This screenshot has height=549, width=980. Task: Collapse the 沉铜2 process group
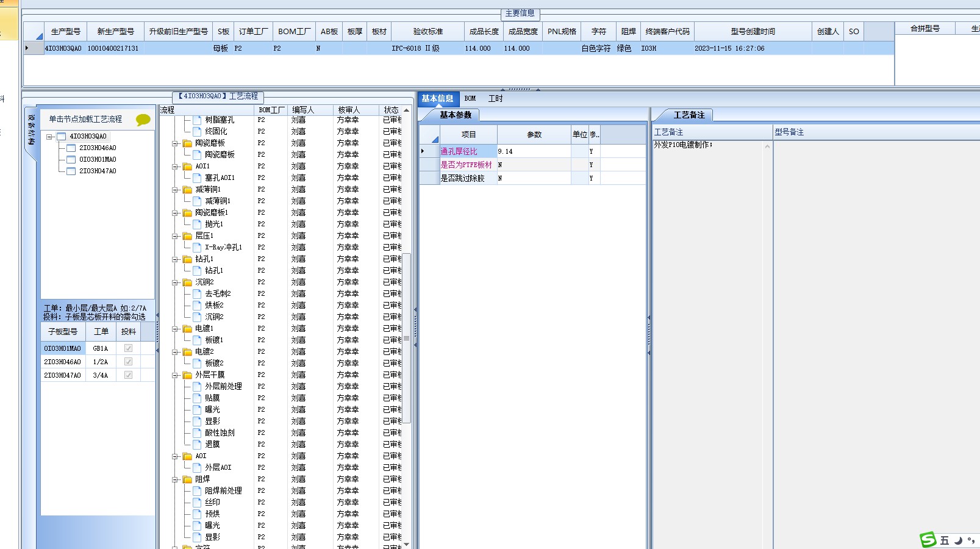(x=175, y=282)
